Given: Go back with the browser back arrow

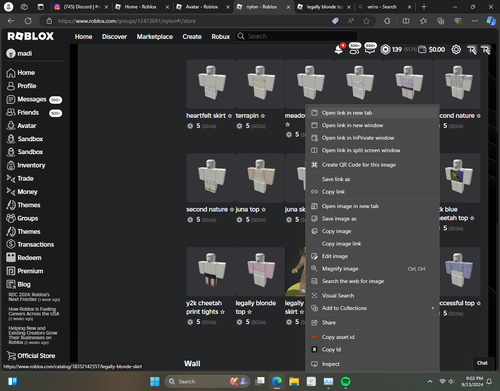Looking at the screenshot, I should (x=11, y=21).
